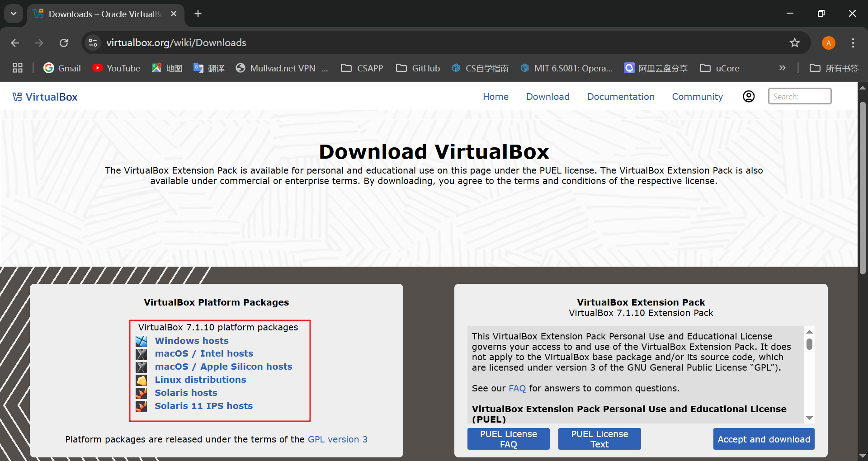Screen dimensions: 868x461
Task: Open the Chrome apps grid icon
Action: 18,68
